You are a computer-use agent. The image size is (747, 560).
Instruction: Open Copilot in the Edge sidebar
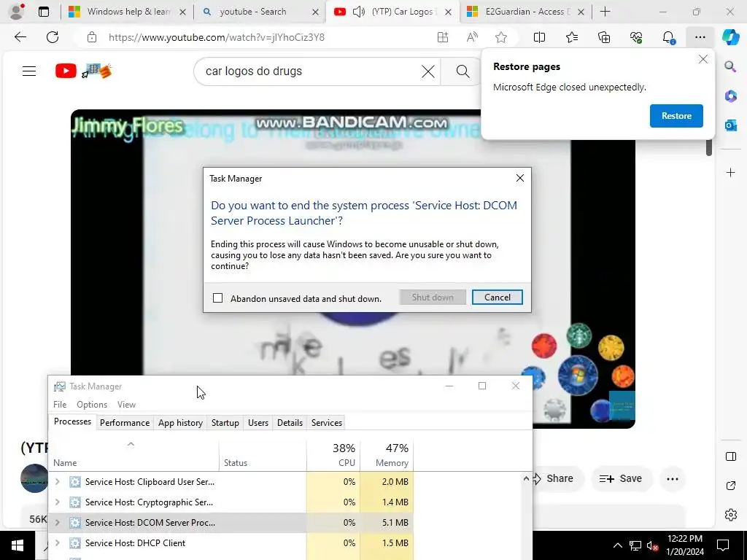point(730,37)
